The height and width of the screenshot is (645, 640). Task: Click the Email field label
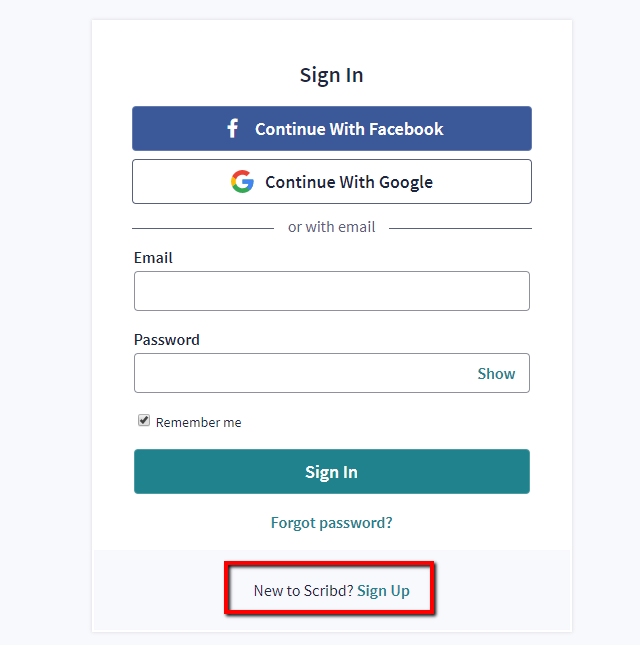(153, 257)
